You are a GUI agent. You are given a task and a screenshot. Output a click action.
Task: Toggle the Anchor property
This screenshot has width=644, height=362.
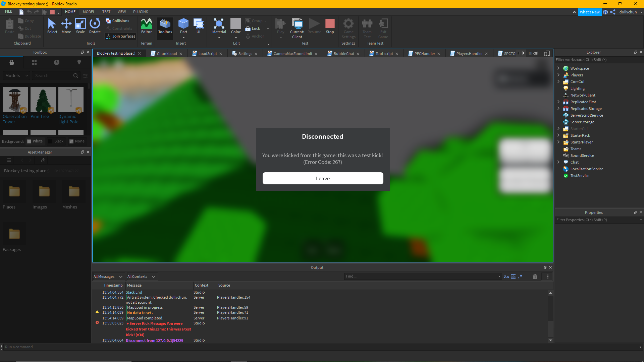click(x=256, y=36)
